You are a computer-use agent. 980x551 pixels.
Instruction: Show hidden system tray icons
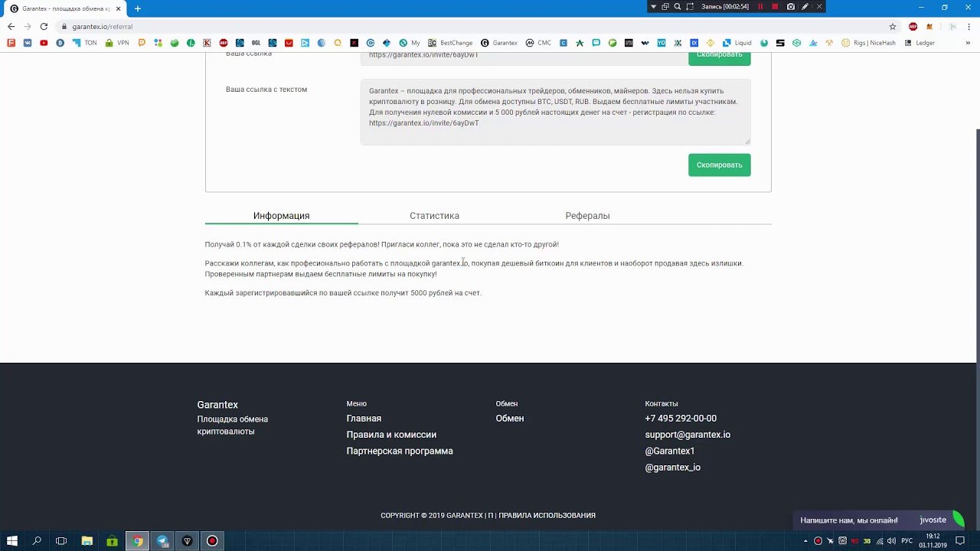point(805,541)
